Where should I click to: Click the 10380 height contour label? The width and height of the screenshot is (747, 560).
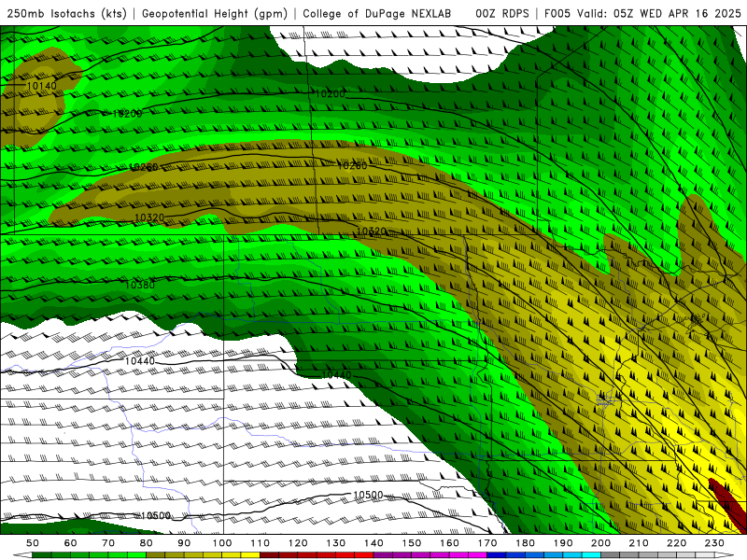(139, 285)
